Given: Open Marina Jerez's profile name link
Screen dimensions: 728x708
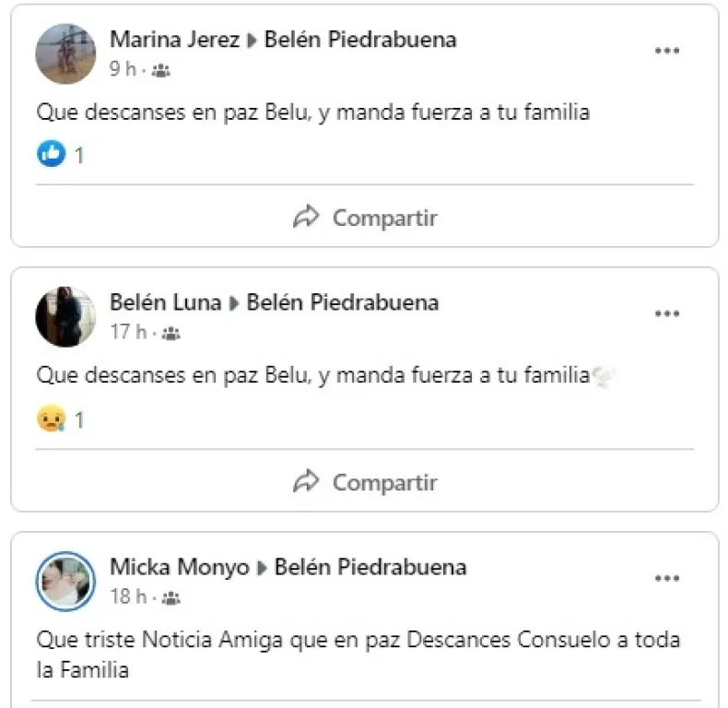Looking at the screenshot, I should (174, 40).
